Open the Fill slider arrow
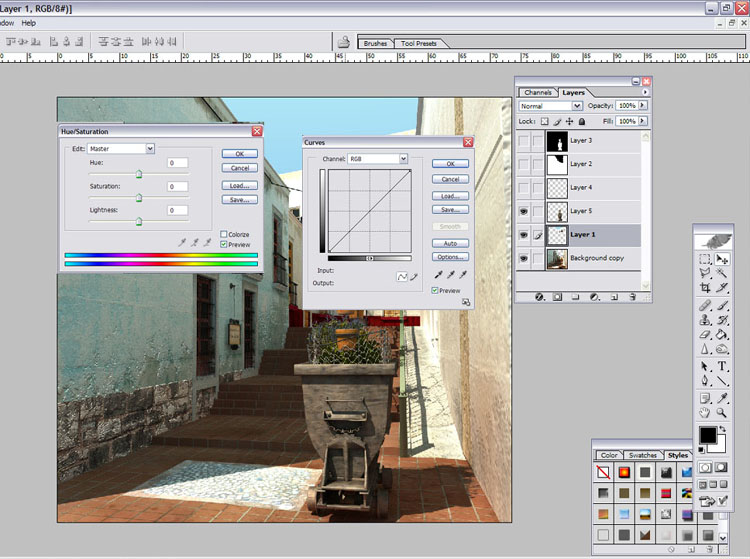The width and height of the screenshot is (750, 559). [643, 121]
